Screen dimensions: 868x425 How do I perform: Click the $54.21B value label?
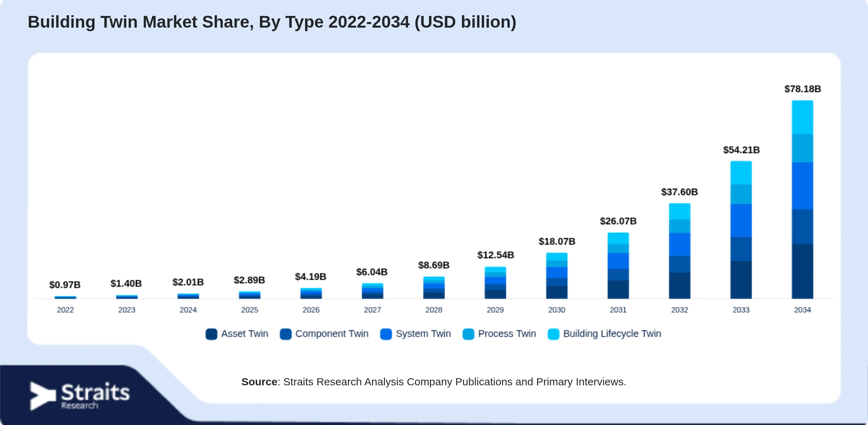(742, 150)
